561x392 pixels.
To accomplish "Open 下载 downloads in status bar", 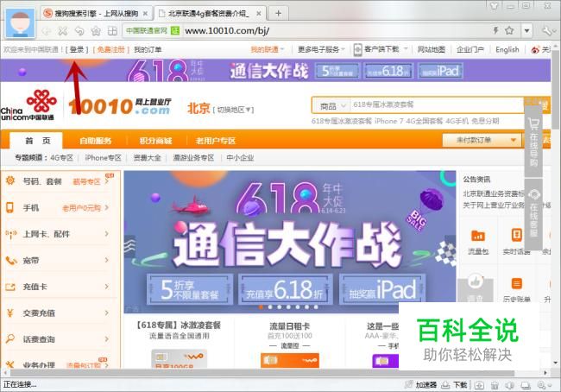I will click(454, 385).
